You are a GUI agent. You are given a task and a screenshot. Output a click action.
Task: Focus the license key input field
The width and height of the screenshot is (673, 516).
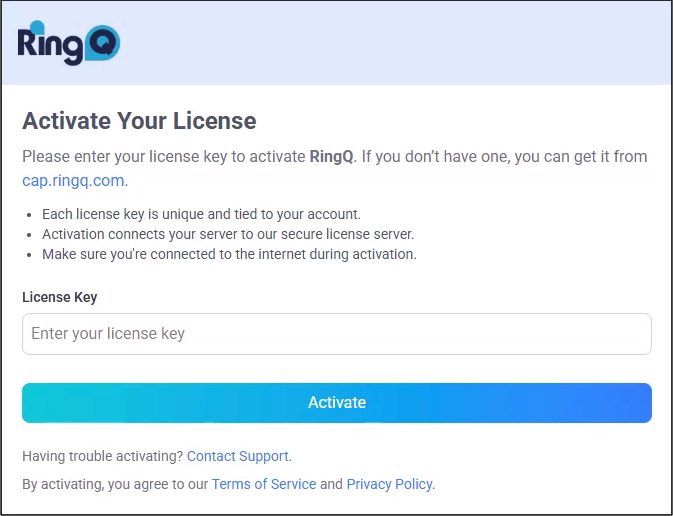click(337, 334)
